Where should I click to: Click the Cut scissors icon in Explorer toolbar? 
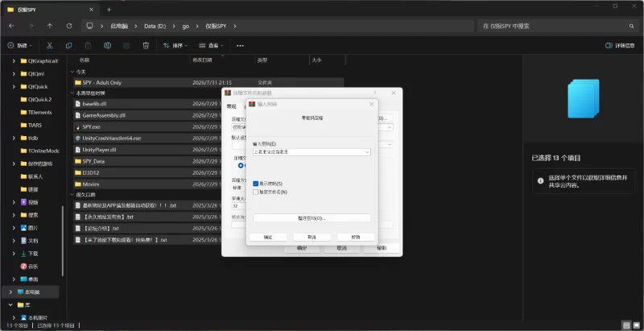click(x=49, y=46)
